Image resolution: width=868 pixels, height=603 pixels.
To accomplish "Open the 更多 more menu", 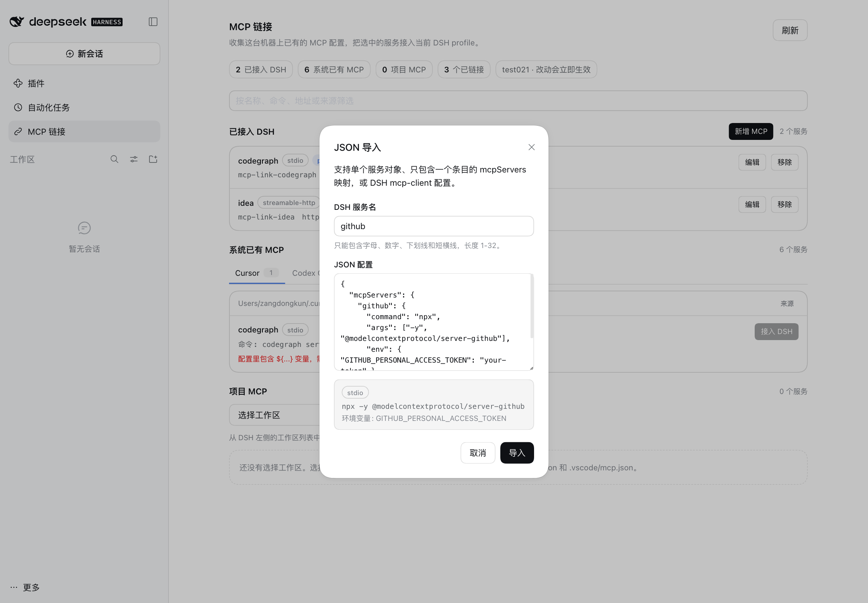I will (x=25, y=587).
